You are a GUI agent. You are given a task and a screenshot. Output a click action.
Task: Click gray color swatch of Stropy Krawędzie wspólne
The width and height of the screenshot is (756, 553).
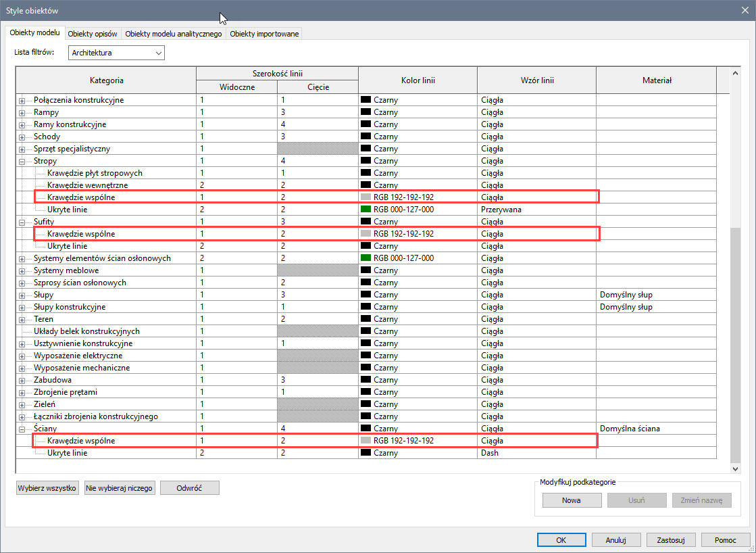click(x=366, y=197)
